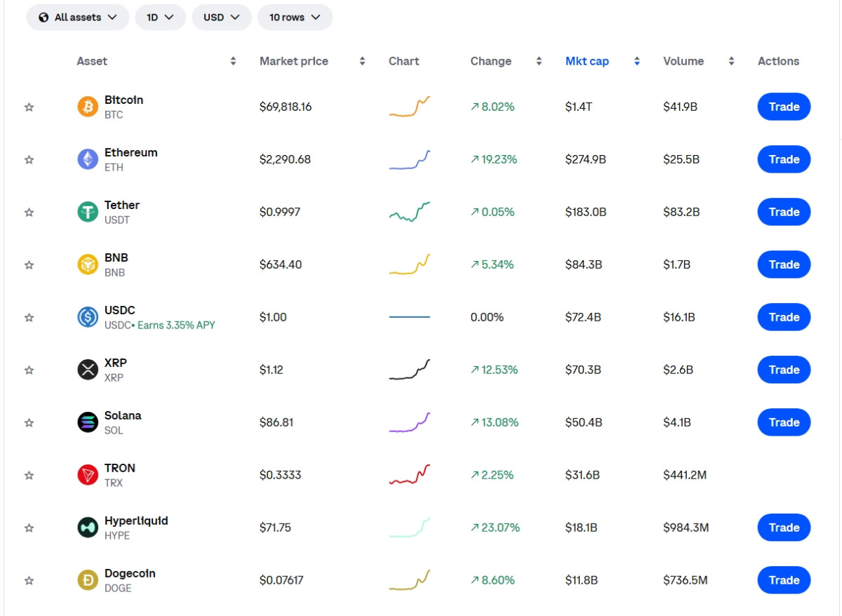The width and height of the screenshot is (842, 616).
Task: Click the BNB coin logo
Action: [88, 265]
